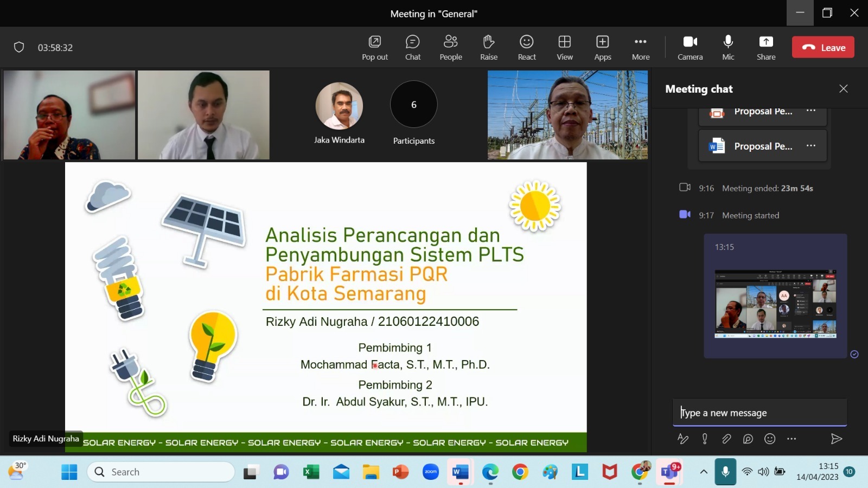
Task: Pop out the meeting chat
Action: click(375, 47)
